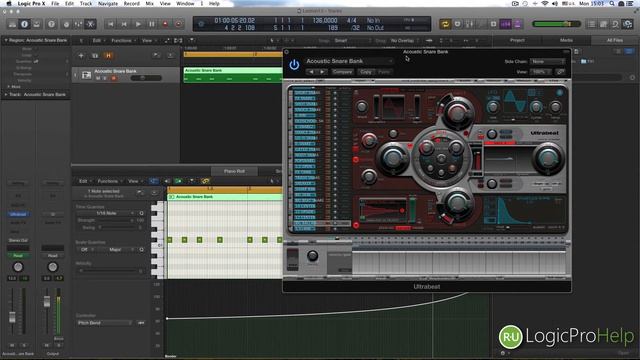Open the Library button in control bar

point(12,24)
